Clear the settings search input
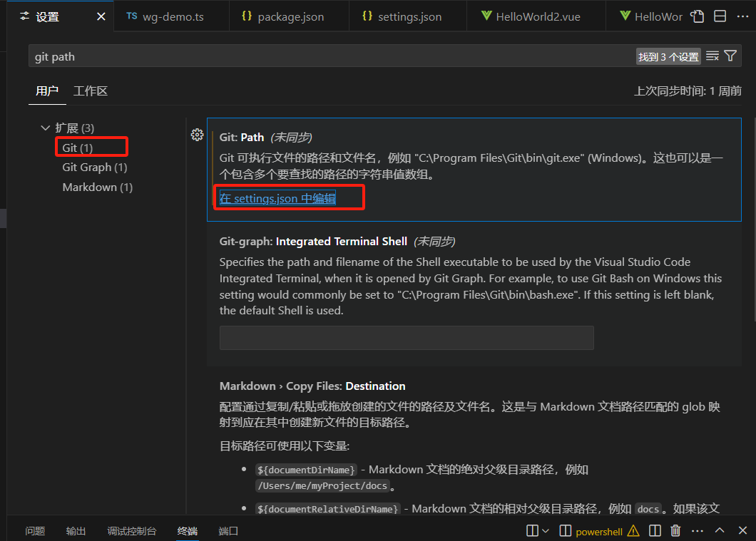The image size is (756, 541). (712, 56)
